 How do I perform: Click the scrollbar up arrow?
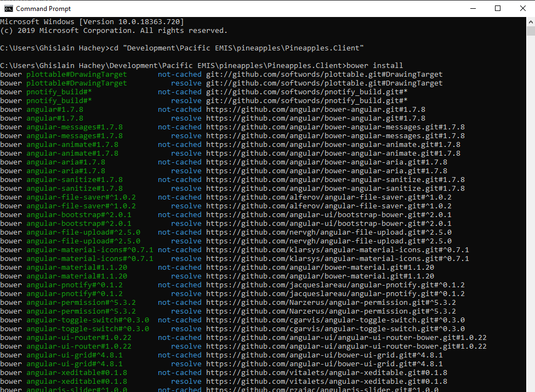tap(530, 21)
